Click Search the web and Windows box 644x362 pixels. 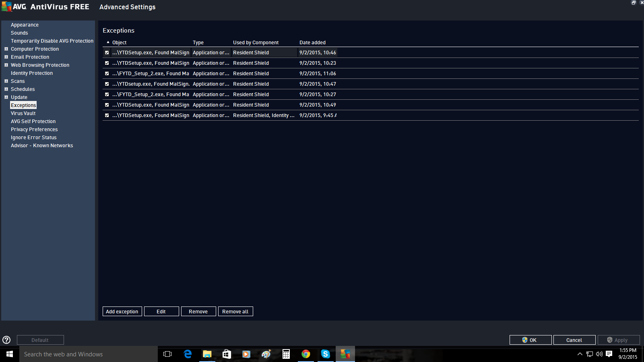point(89,354)
